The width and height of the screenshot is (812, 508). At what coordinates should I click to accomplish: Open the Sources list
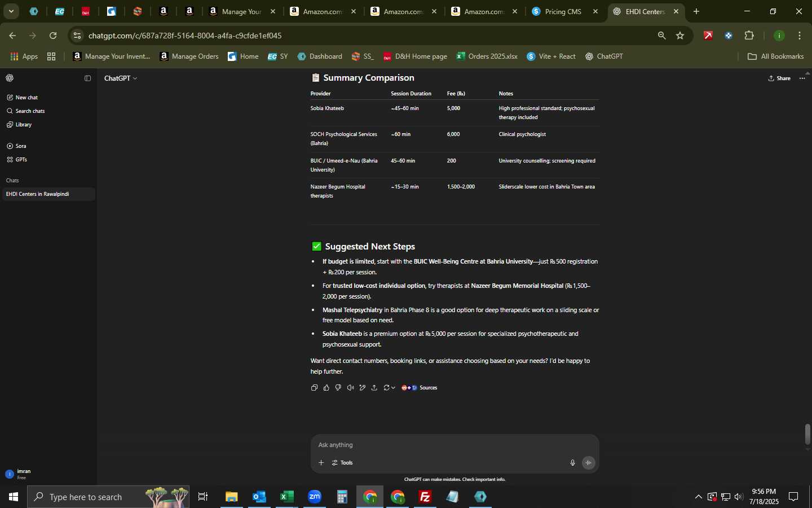point(419,388)
